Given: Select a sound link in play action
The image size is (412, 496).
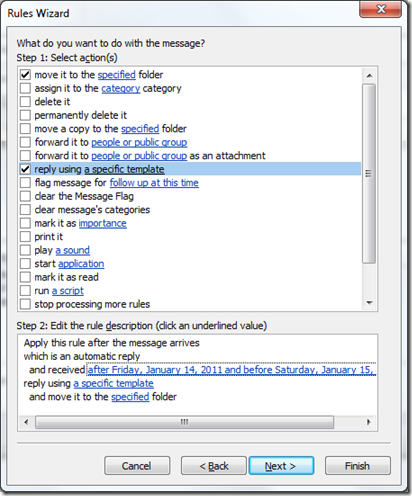Looking at the screenshot, I should (x=73, y=250).
